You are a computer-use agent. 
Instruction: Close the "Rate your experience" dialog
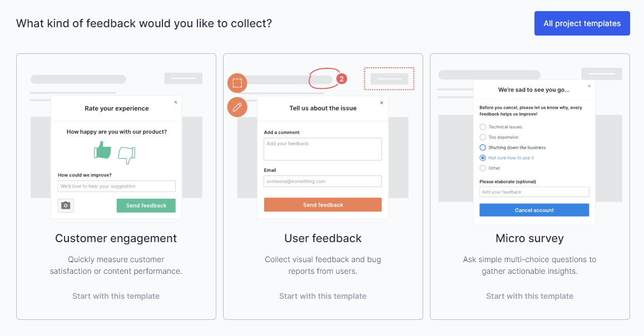pos(176,102)
